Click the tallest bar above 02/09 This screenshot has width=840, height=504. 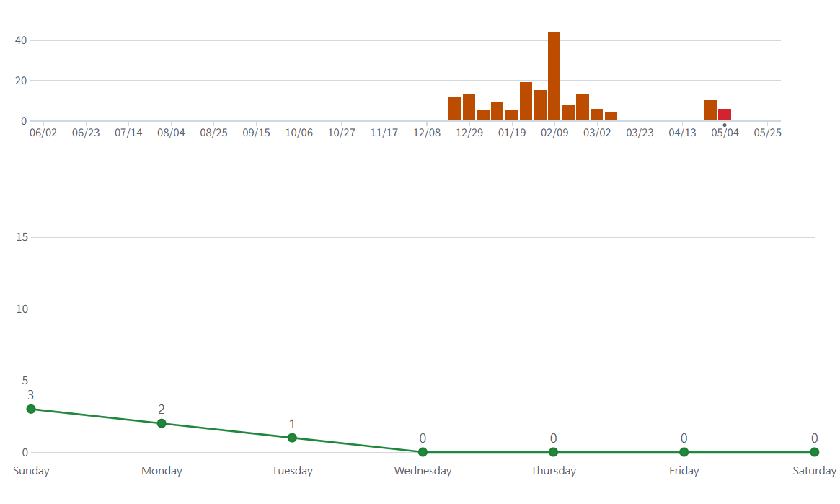coord(554,76)
